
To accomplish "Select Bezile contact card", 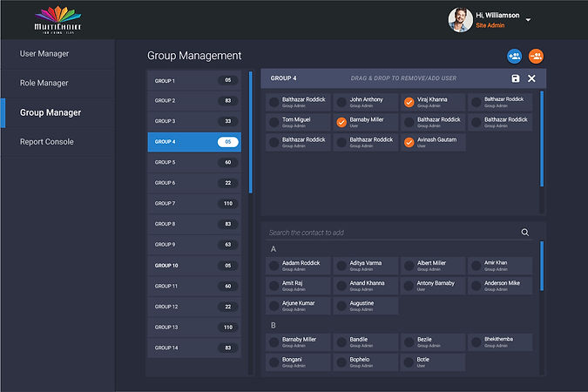I will tap(433, 342).
